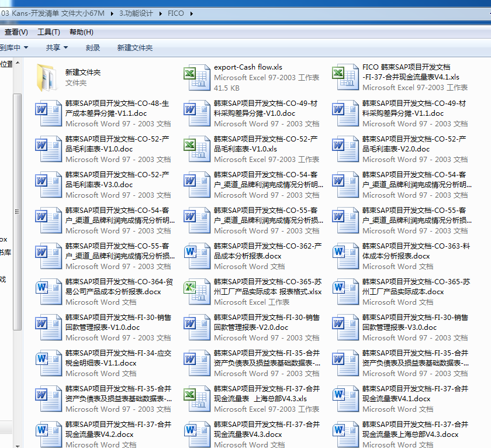
Task: Click 3.功能设计 in the address breadcrumb
Action: [136, 13]
